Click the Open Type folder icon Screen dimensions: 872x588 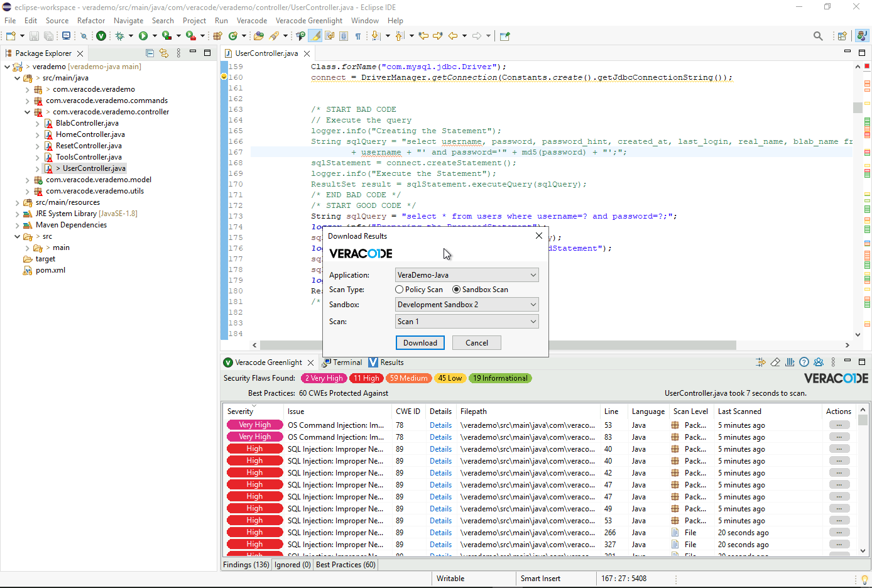258,36
